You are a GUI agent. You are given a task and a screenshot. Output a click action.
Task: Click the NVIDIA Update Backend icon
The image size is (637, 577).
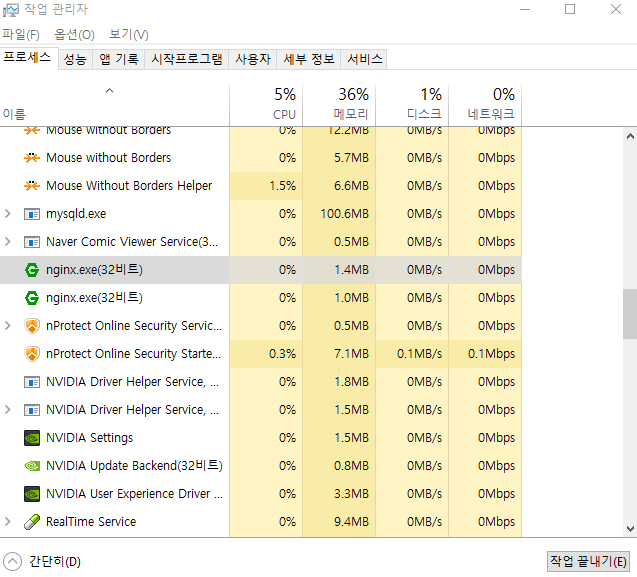[x=32, y=466]
